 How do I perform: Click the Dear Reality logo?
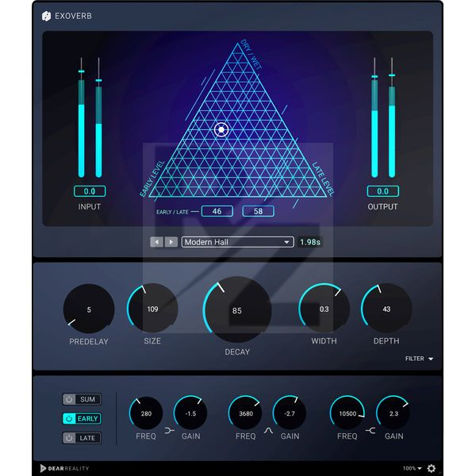(65, 468)
